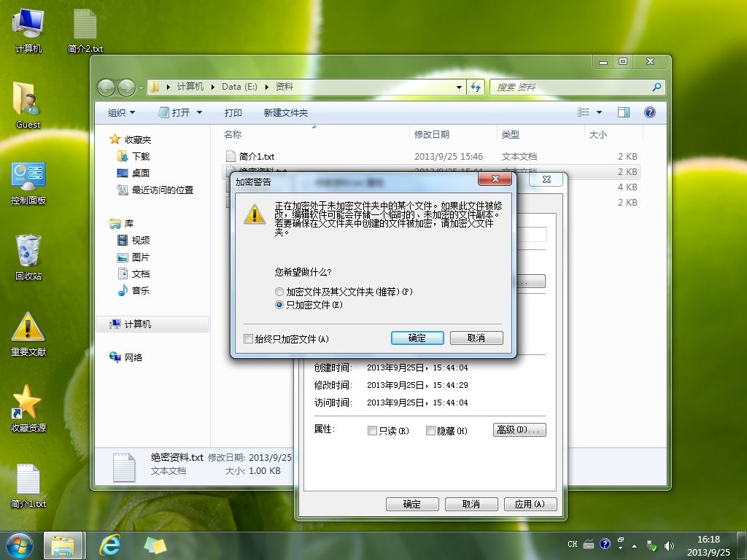Viewport: 747px width, 560px height.
Task: Check 始终只加密文件 checkbox
Action: coord(248,338)
